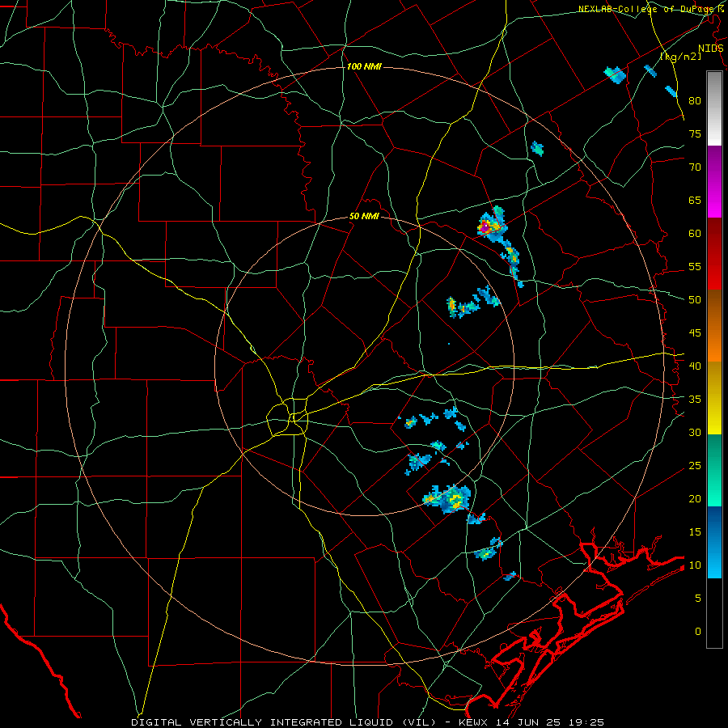The image size is (728, 728).
Task: Click the 10 value on the color scale
Action: click(x=695, y=565)
